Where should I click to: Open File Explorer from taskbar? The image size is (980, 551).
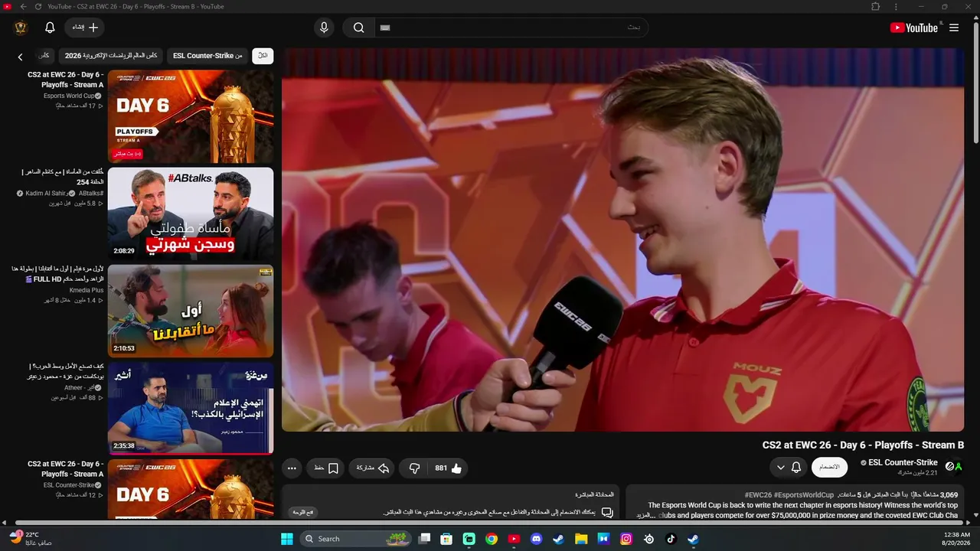click(x=582, y=539)
